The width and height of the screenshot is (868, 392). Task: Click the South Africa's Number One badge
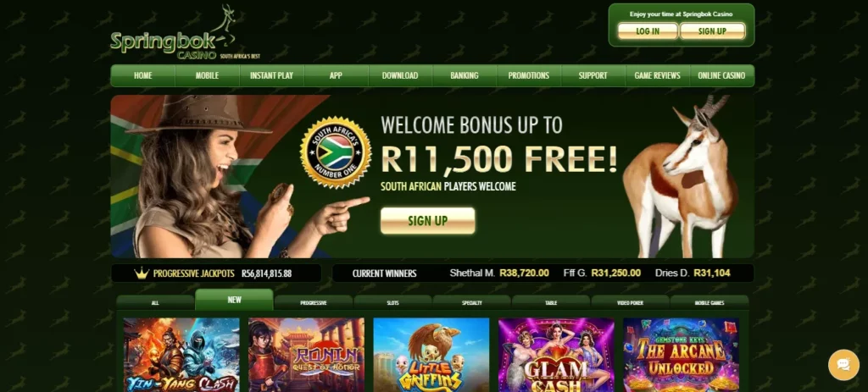(336, 152)
